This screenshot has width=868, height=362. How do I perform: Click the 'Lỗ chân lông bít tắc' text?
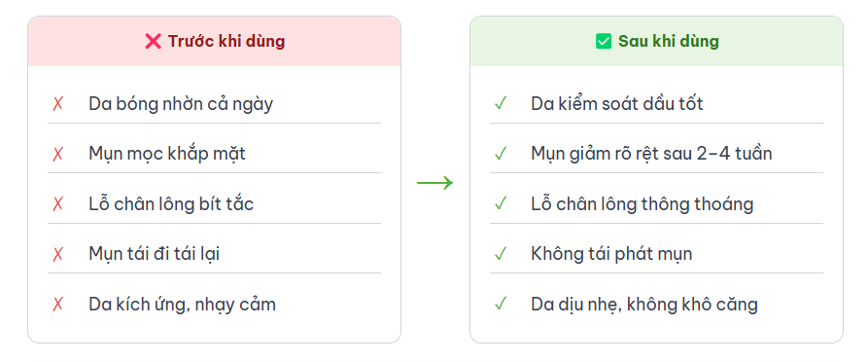171,204
